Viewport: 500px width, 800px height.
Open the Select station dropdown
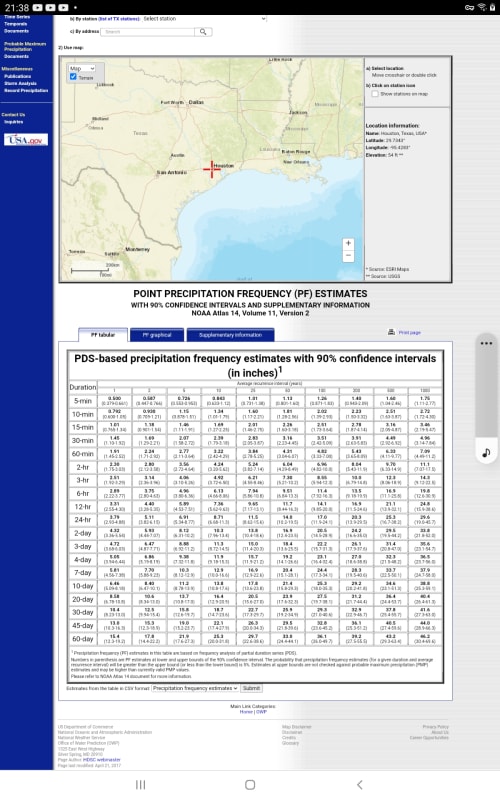click(204, 19)
